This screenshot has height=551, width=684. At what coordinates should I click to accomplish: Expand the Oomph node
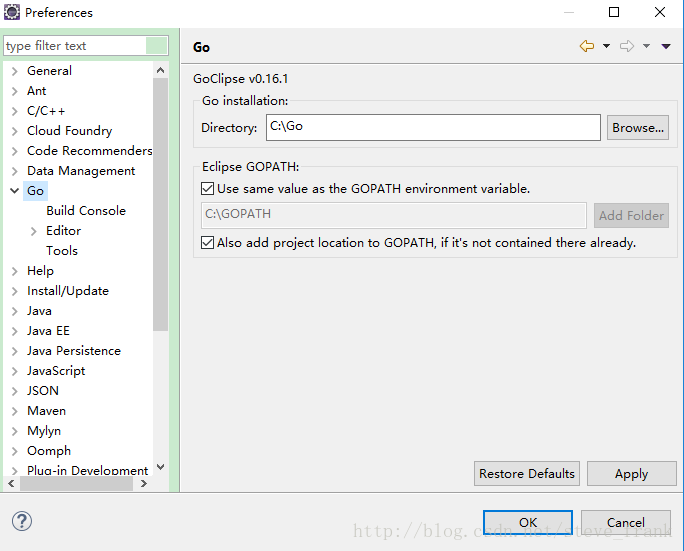pos(14,451)
